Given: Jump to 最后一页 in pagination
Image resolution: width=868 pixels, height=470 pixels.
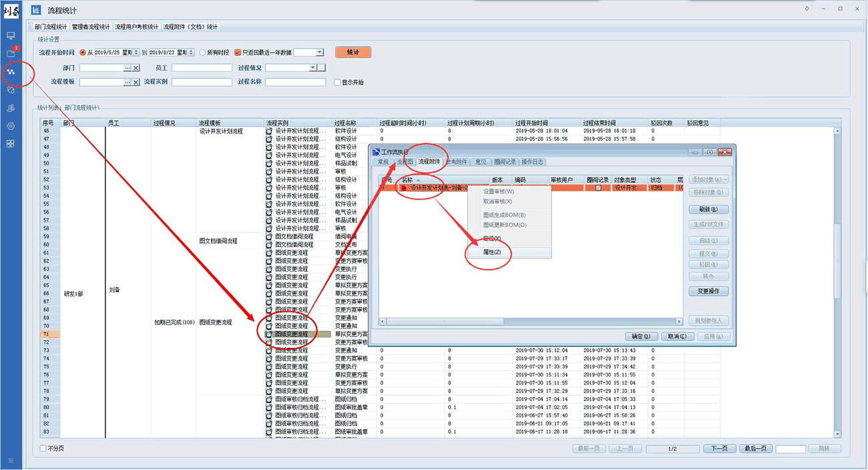Looking at the screenshot, I should [x=755, y=449].
